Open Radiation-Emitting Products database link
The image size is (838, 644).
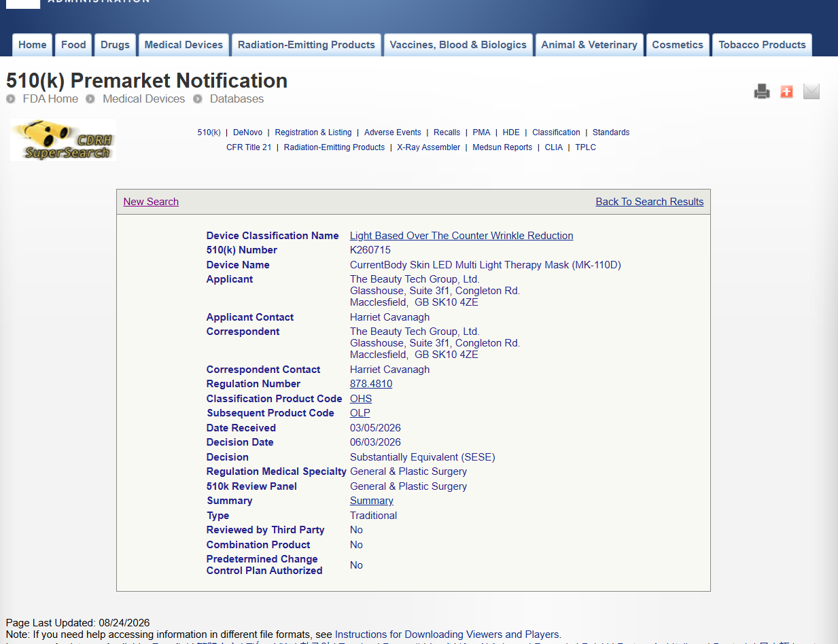334,147
